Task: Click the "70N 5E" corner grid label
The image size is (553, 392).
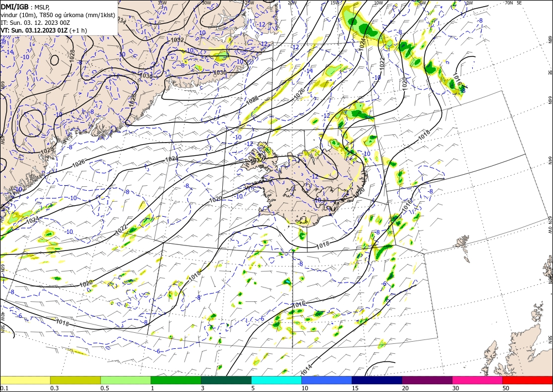Action: (x=513, y=3)
